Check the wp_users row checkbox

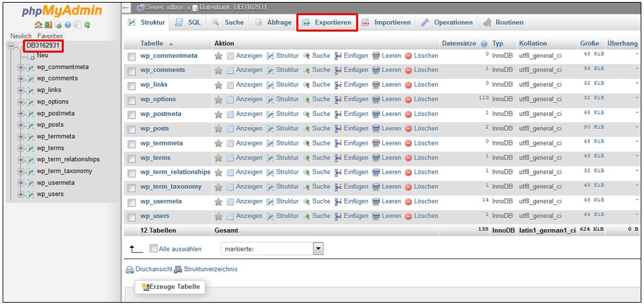pos(131,217)
